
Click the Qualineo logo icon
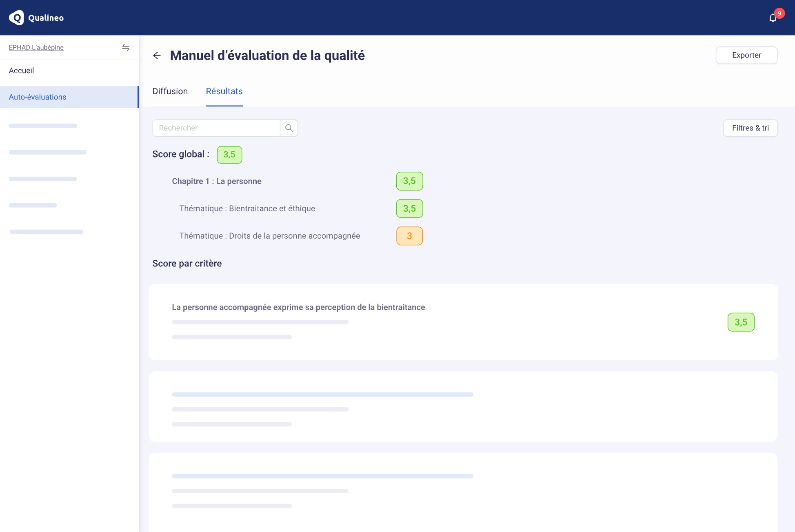click(16, 18)
